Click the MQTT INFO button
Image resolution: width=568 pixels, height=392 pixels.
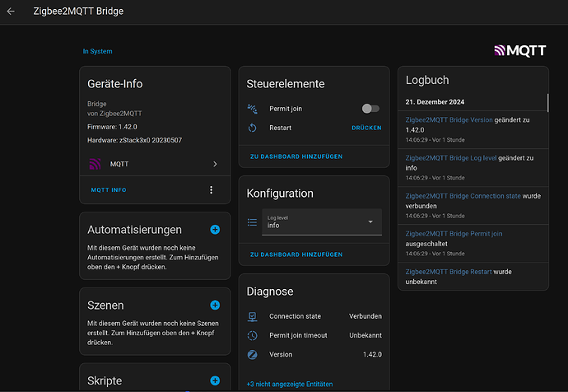click(x=109, y=190)
